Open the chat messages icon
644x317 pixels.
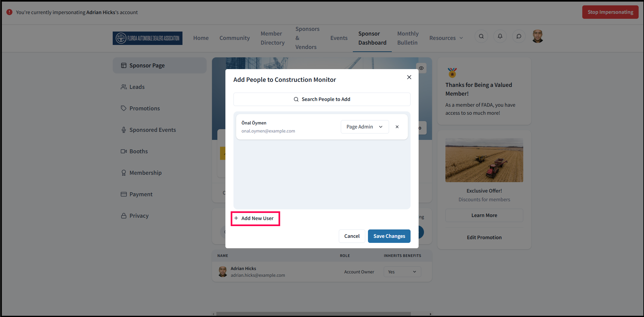[519, 36]
